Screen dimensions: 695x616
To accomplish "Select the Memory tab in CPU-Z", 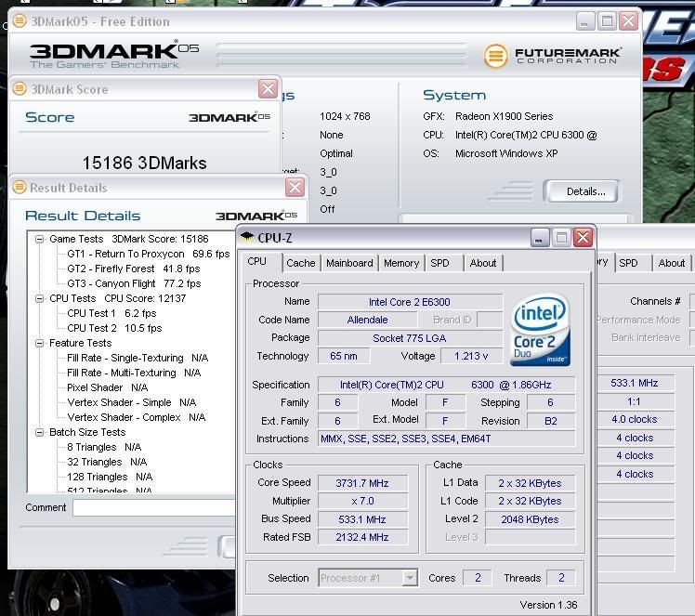I will point(400,263).
